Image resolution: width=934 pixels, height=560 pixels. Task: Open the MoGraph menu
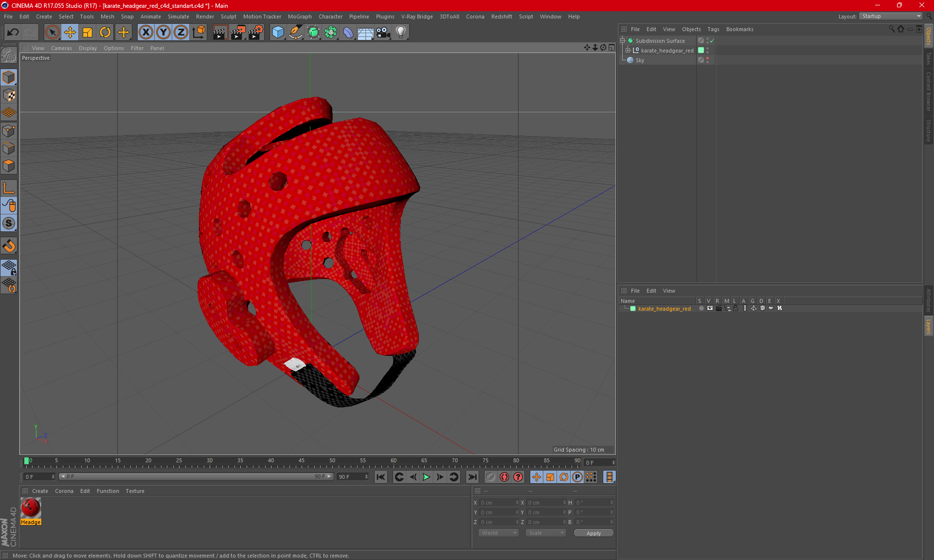(300, 17)
